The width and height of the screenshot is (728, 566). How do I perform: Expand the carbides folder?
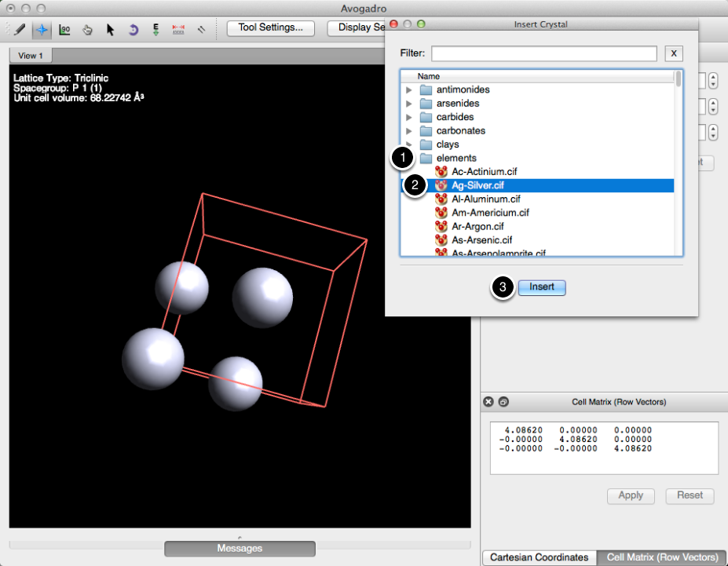tap(408, 117)
